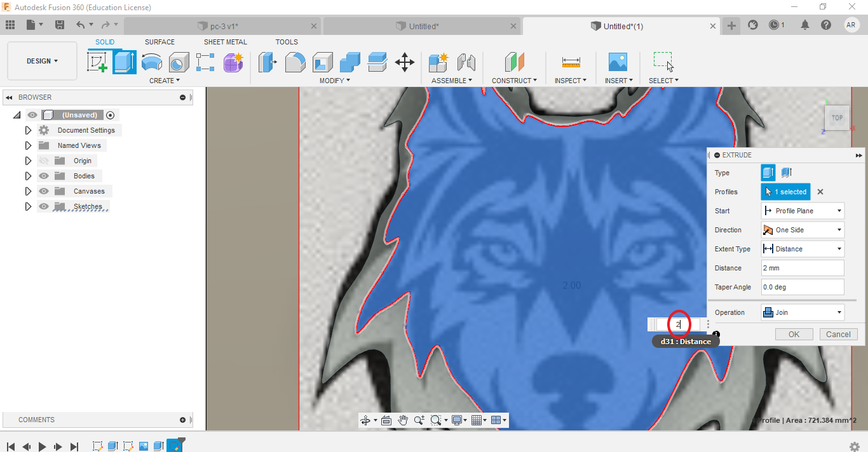Edit the Distance field in Extrude dialog
This screenshot has height=452, width=868.
(803, 268)
